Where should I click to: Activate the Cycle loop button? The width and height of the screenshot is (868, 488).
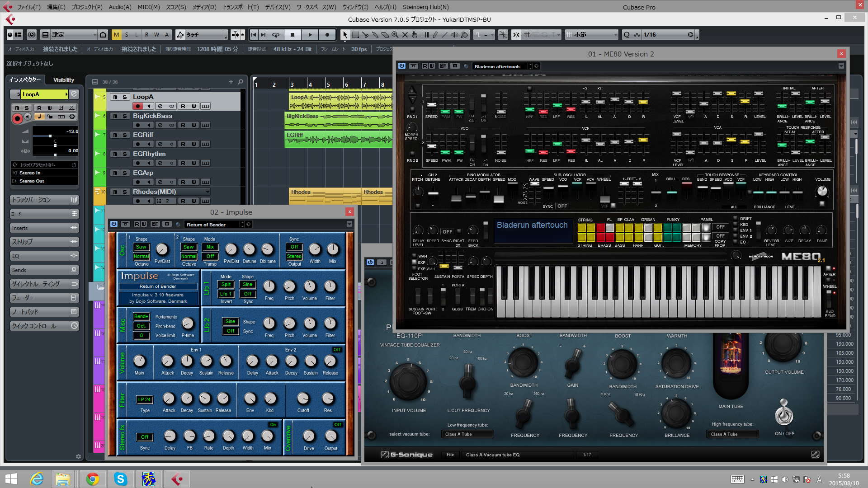(275, 35)
